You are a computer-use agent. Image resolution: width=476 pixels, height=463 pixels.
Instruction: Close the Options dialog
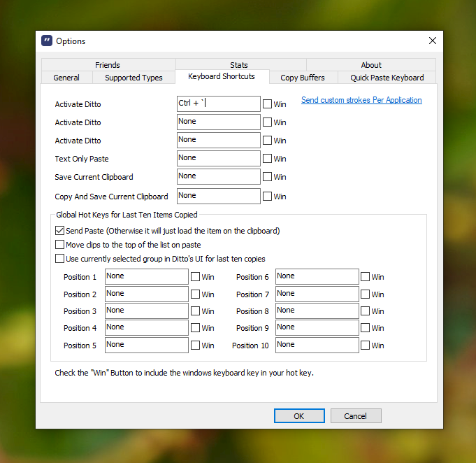(432, 41)
